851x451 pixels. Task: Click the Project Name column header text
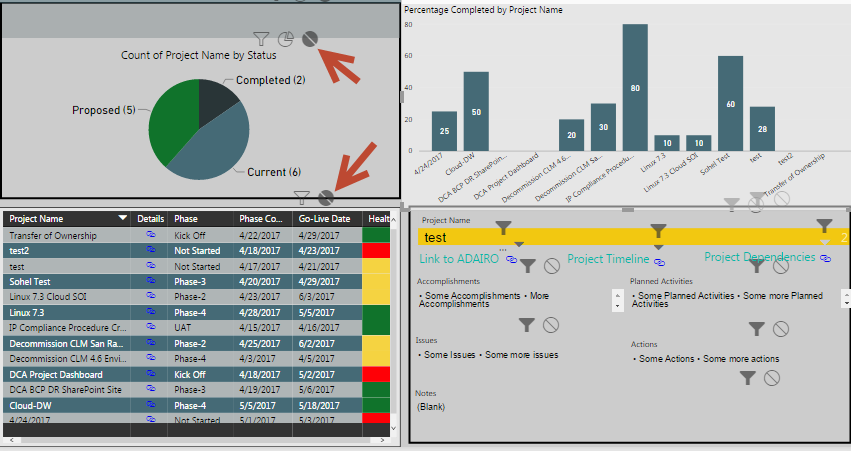tap(36, 219)
